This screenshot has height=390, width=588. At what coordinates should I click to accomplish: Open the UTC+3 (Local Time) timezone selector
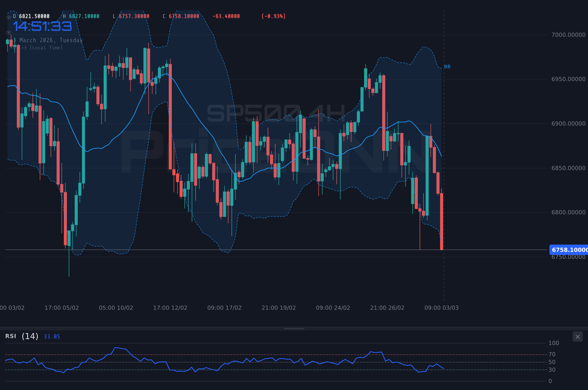pos(38,48)
